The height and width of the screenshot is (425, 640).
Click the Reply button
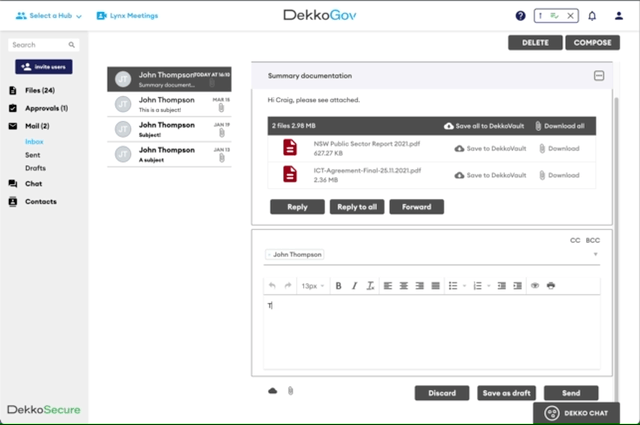pyautogui.click(x=297, y=207)
